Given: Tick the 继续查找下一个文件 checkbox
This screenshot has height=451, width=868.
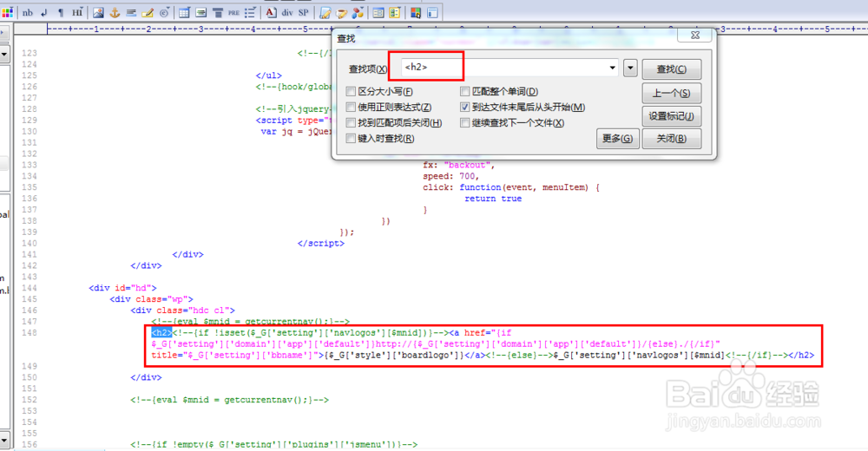Looking at the screenshot, I should (x=465, y=123).
